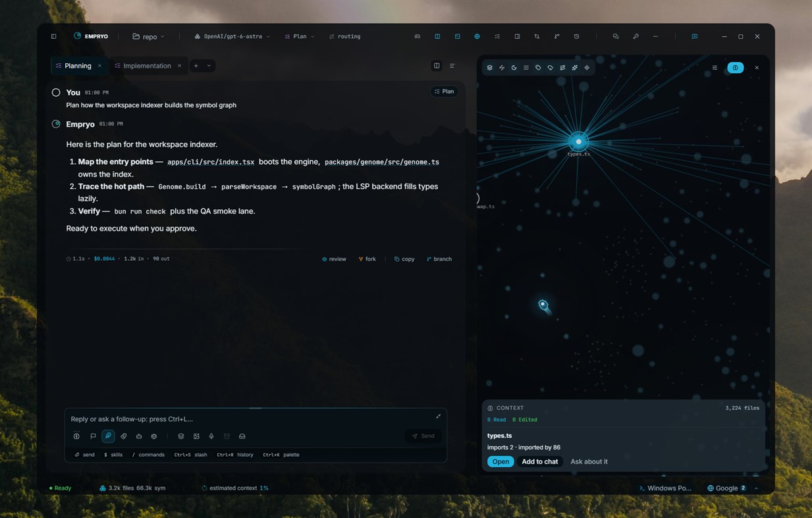
Task: Click the sparkle nodes icon in graph toolbar
Action: pos(575,68)
